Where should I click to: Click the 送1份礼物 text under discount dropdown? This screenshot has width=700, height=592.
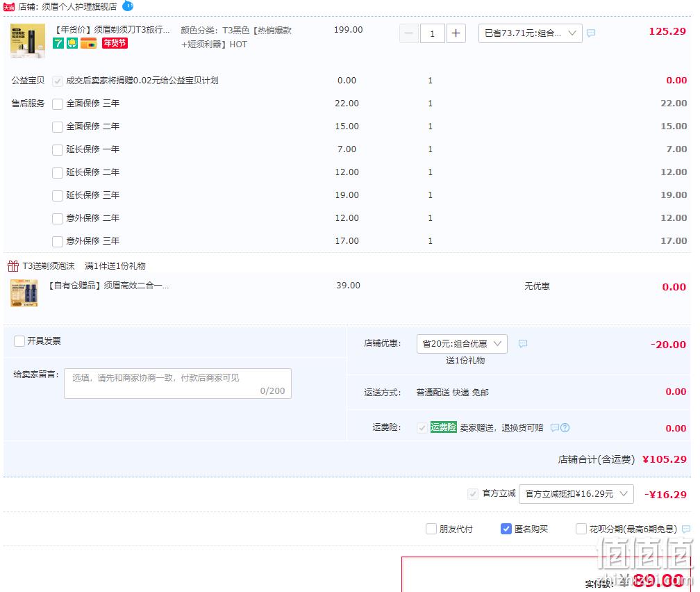click(465, 361)
